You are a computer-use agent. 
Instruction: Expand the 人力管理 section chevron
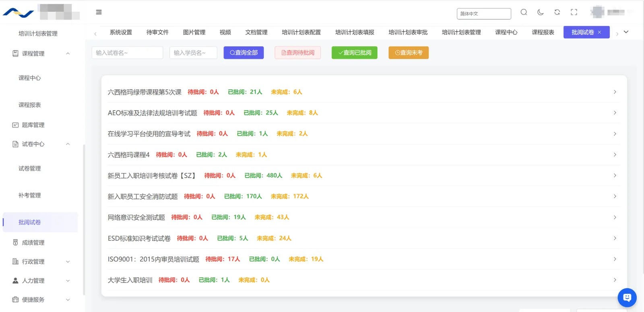(x=68, y=281)
